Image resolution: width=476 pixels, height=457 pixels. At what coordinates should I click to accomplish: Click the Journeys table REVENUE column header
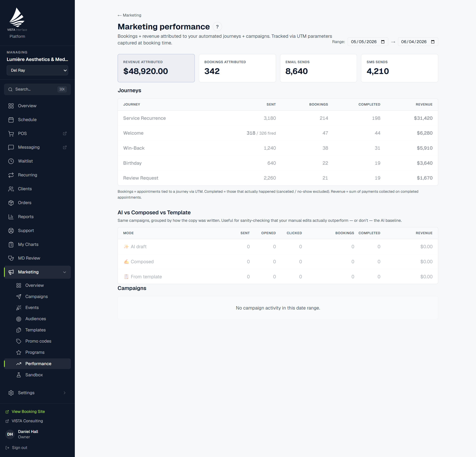[x=424, y=104]
